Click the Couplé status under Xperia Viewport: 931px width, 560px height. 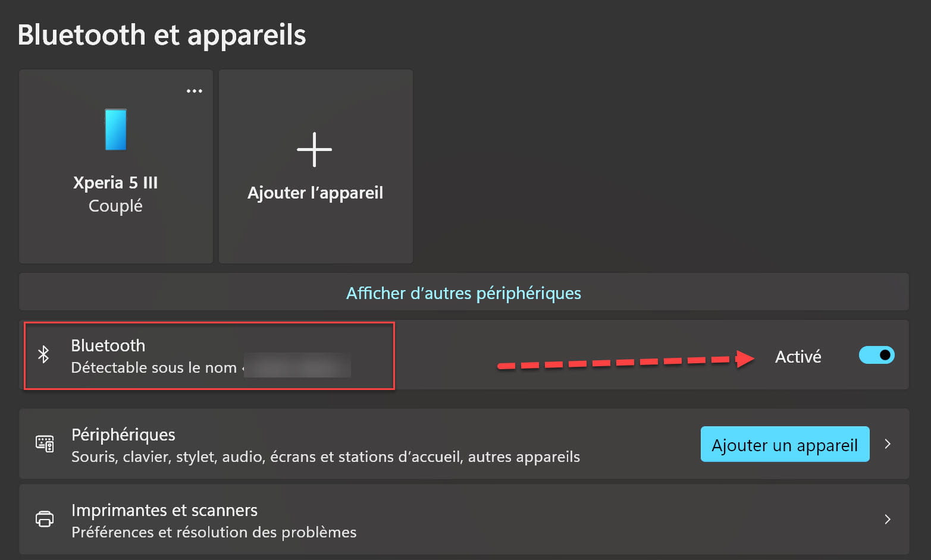[115, 206]
